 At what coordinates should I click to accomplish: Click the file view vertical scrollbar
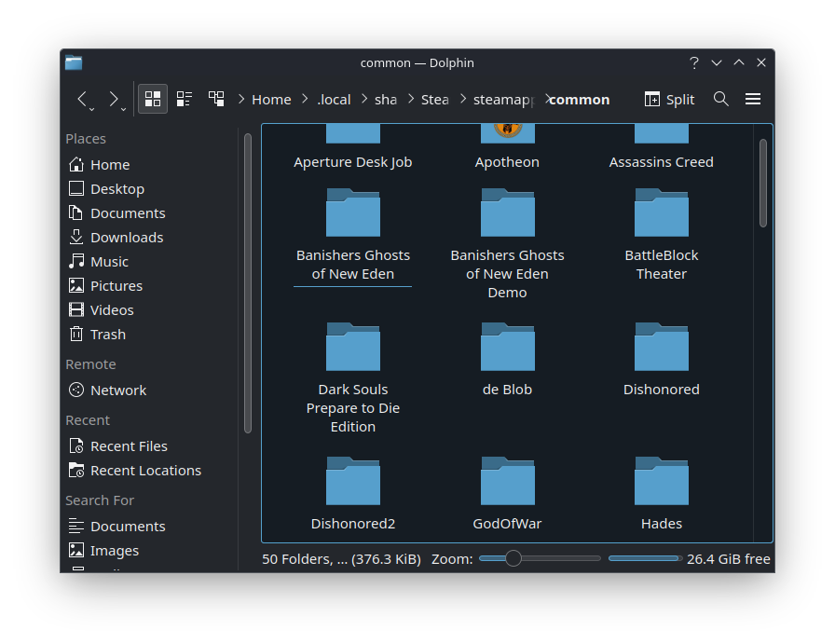point(763,184)
